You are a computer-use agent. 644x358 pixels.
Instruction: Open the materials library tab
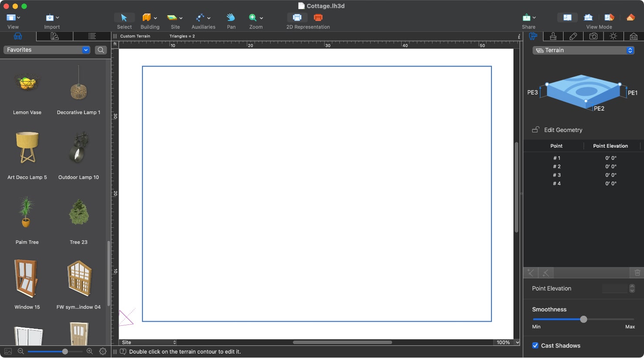(x=55, y=36)
